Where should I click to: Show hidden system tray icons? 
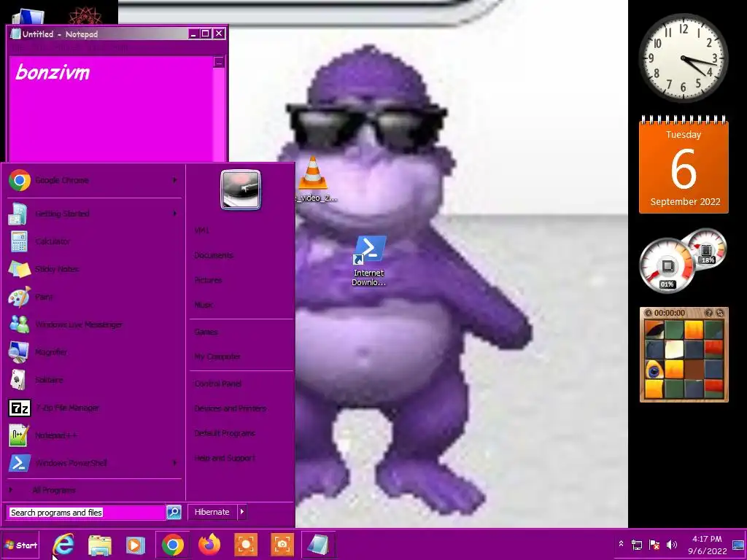tap(621, 544)
